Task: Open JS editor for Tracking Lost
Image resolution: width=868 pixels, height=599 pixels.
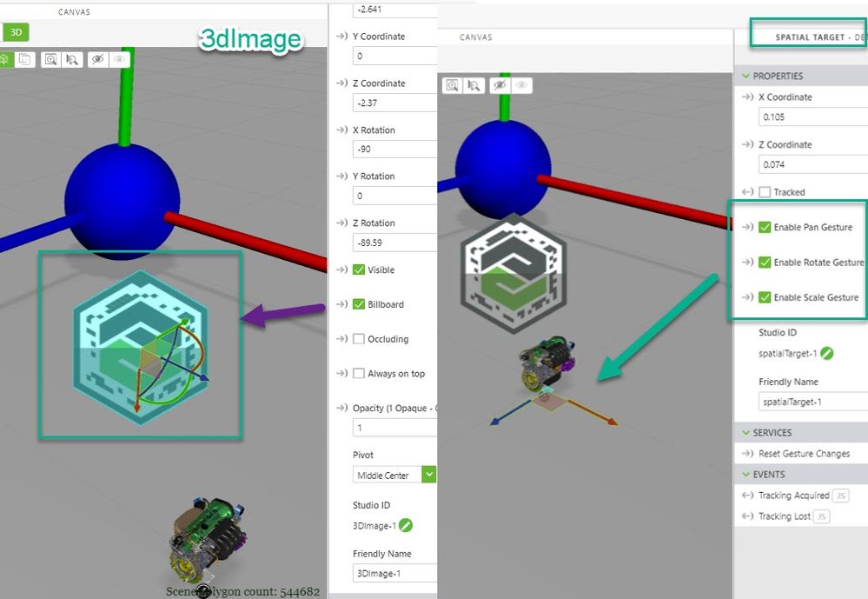Action: tap(821, 516)
